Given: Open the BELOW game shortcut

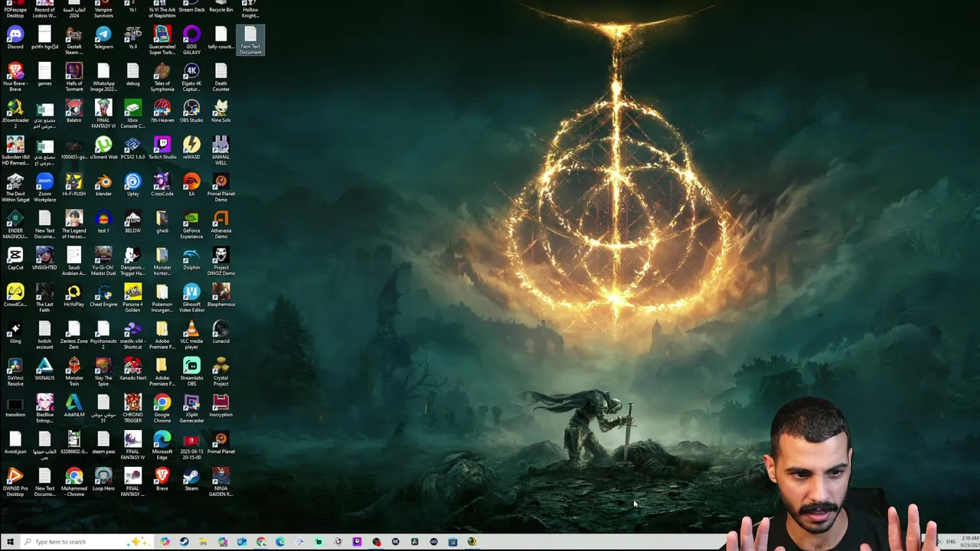Looking at the screenshot, I should click(132, 221).
